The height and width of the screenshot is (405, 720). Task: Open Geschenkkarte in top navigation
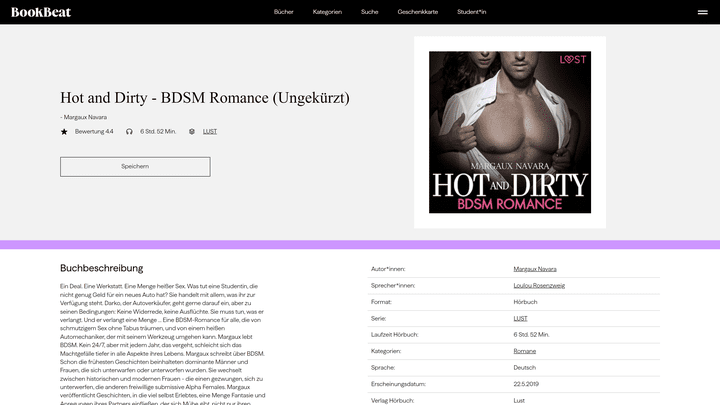(x=417, y=12)
